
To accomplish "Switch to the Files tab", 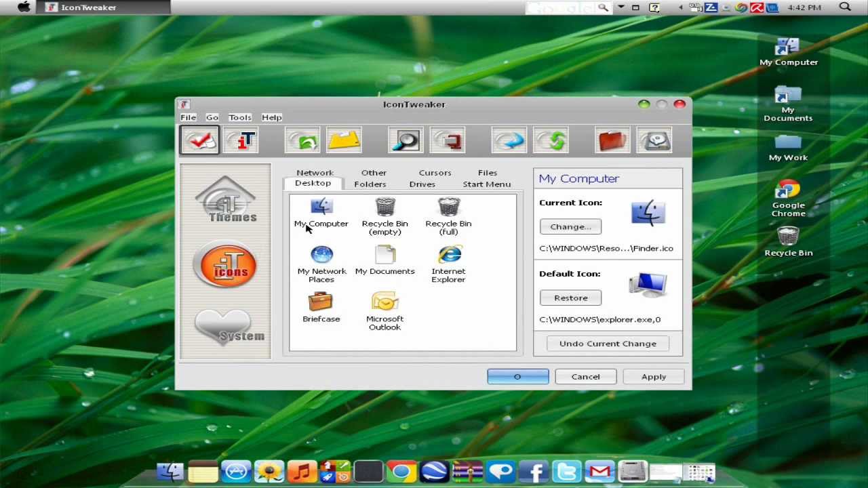I will [488, 173].
